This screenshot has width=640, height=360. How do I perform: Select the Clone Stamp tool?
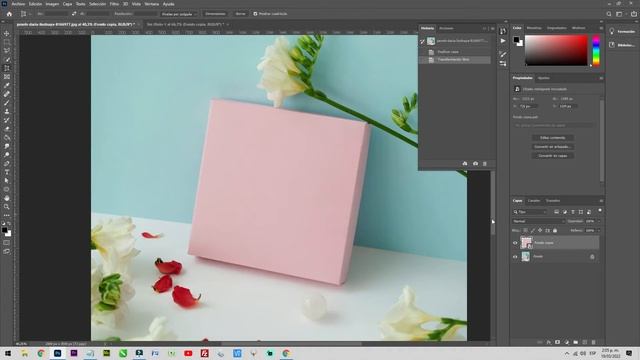click(7, 111)
